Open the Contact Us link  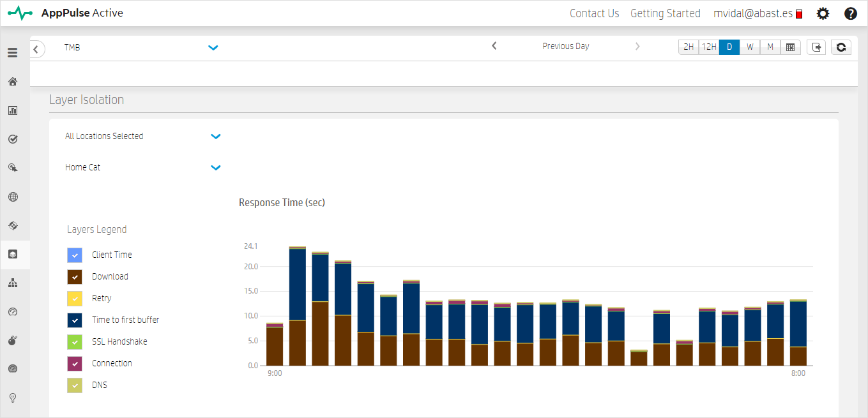[594, 13]
